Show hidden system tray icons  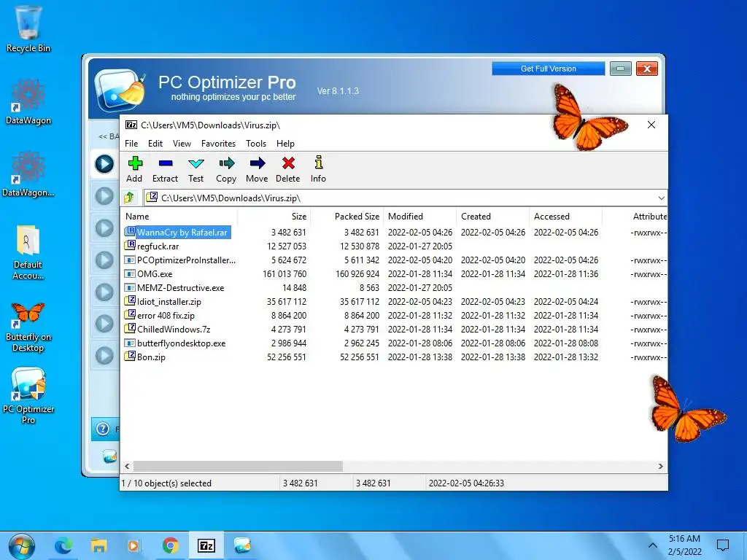[x=653, y=545]
